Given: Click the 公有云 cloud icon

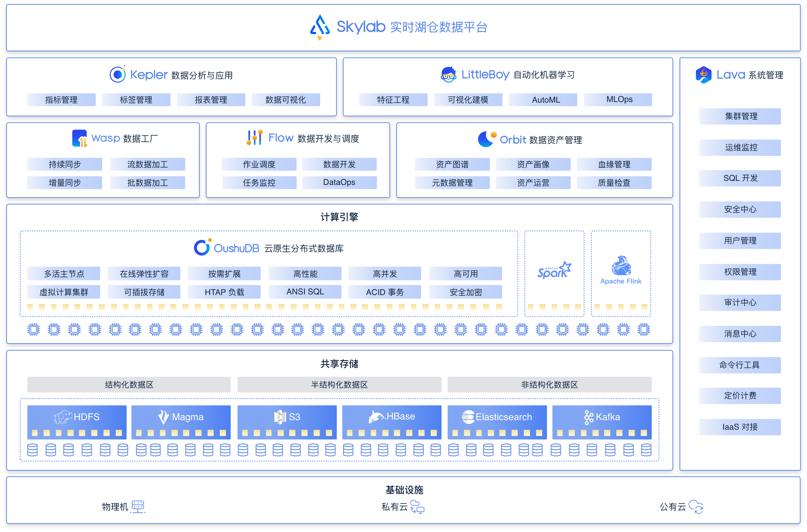Looking at the screenshot, I should [x=696, y=507].
